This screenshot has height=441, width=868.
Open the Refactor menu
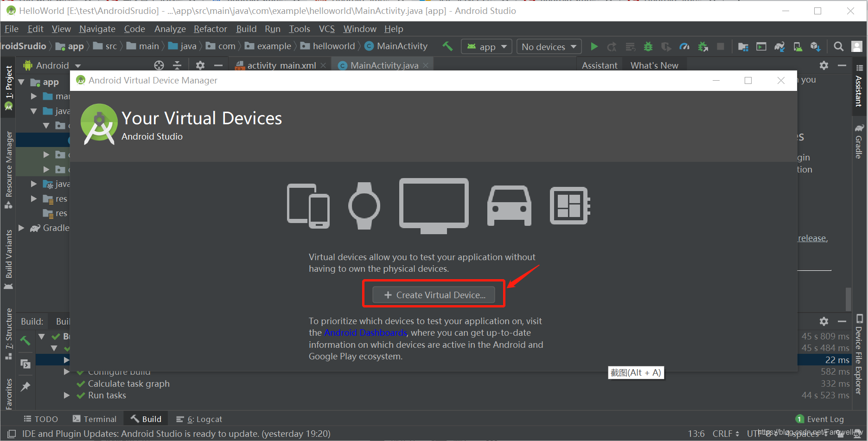coord(211,29)
